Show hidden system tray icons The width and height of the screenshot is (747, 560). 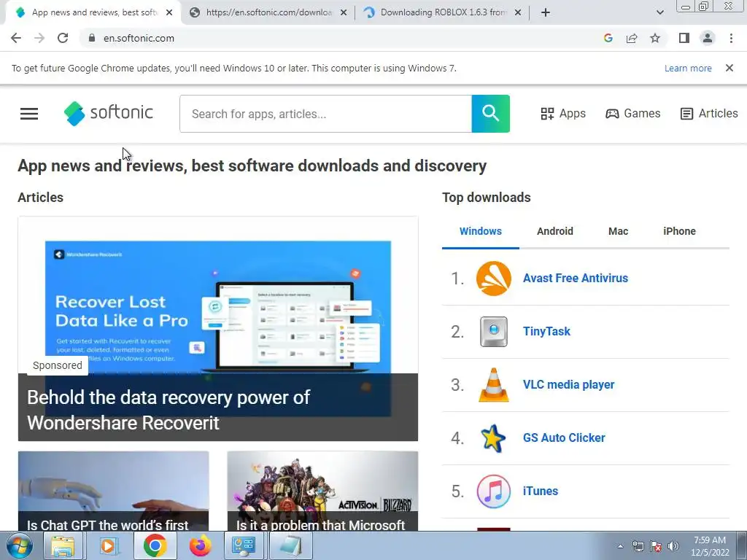pos(620,546)
